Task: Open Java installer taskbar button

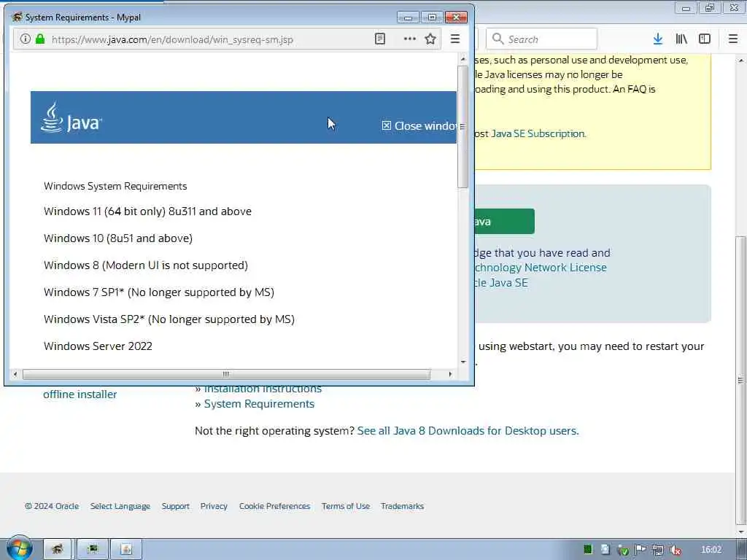Action: pos(126,550)
